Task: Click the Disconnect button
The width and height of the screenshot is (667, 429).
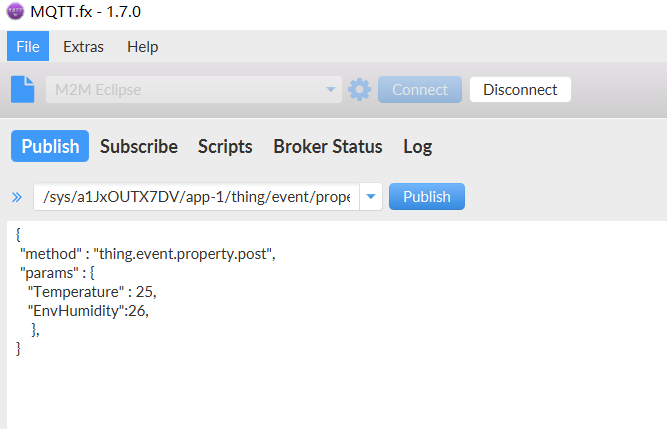Action: (520, 89)
